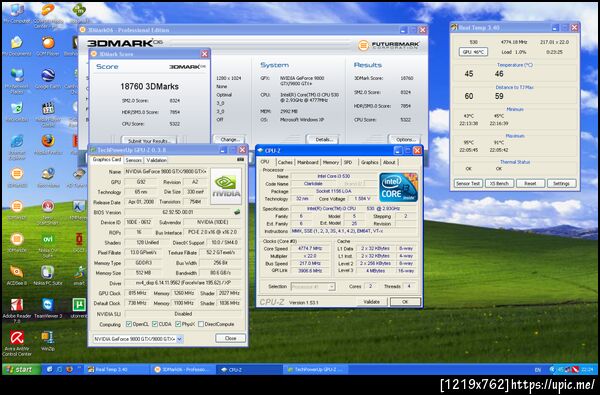Viewport: 600px width, 395px height.
Task: Enable DirectCompute checkbox in GPU-Z
Action: 201,324
